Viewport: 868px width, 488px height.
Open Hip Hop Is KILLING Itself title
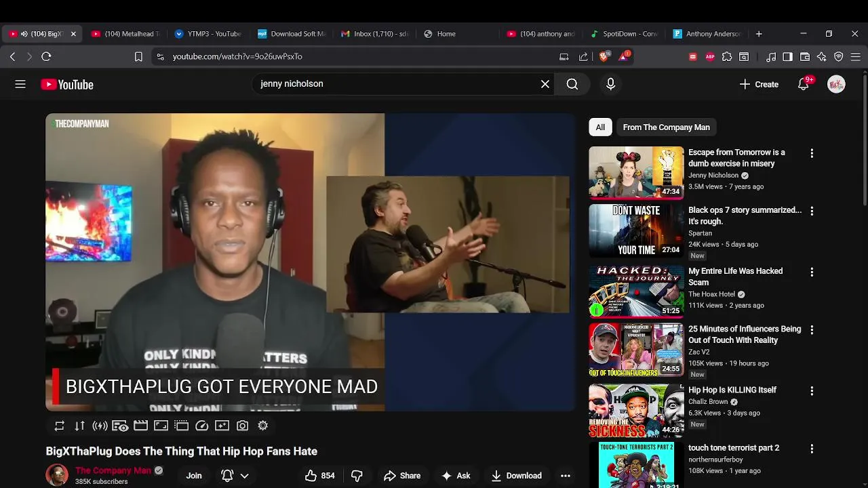point(732,390)
